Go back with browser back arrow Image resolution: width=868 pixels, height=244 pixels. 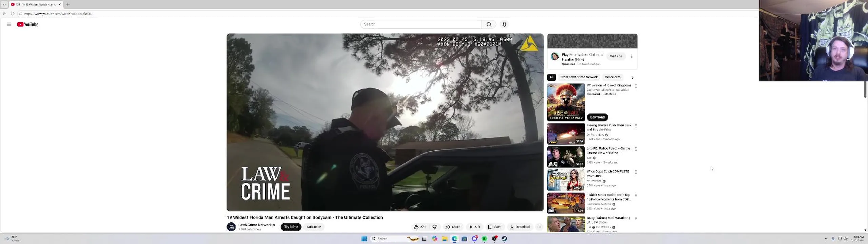point(4,14)
